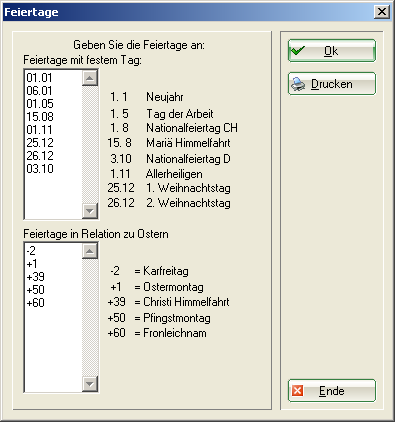The image size is (395, 422).
Task: Click the green checkmark icon on Ok
Action: pyautogui.click(x=297, y=51)
